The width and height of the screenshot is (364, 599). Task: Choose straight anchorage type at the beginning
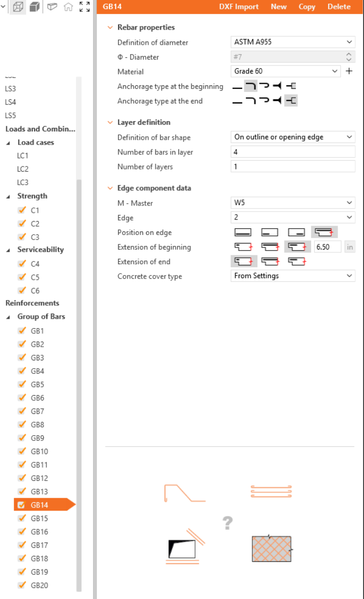coord(237,87)
